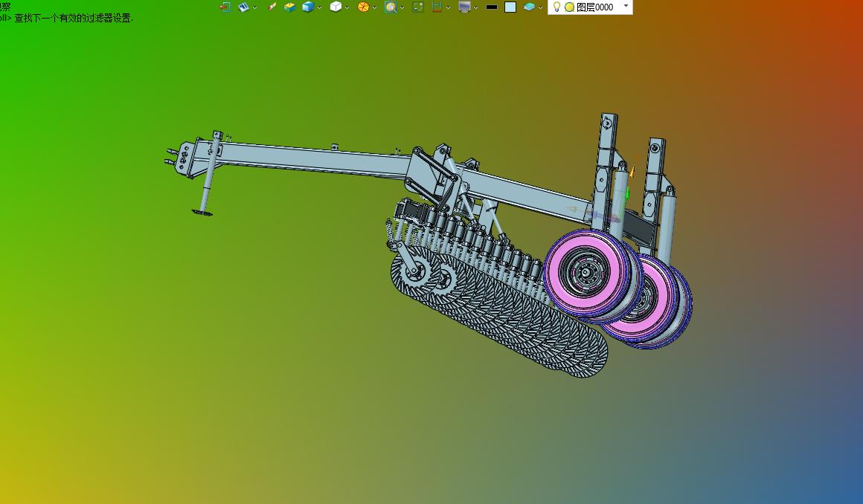Click the exit icon with red arrow
This screenshot has width=863, height=504.
[x=225, y=7]
